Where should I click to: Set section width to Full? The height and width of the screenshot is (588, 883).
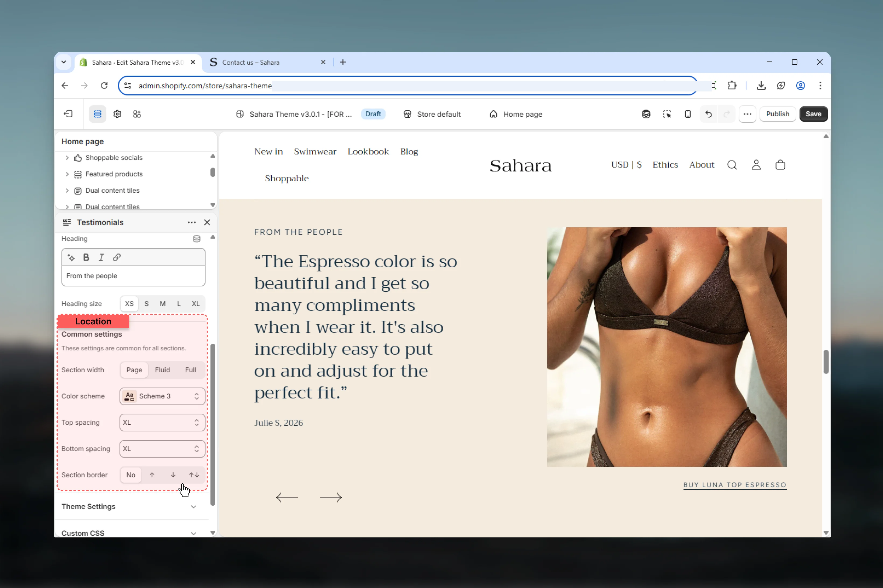pos(191,370)
